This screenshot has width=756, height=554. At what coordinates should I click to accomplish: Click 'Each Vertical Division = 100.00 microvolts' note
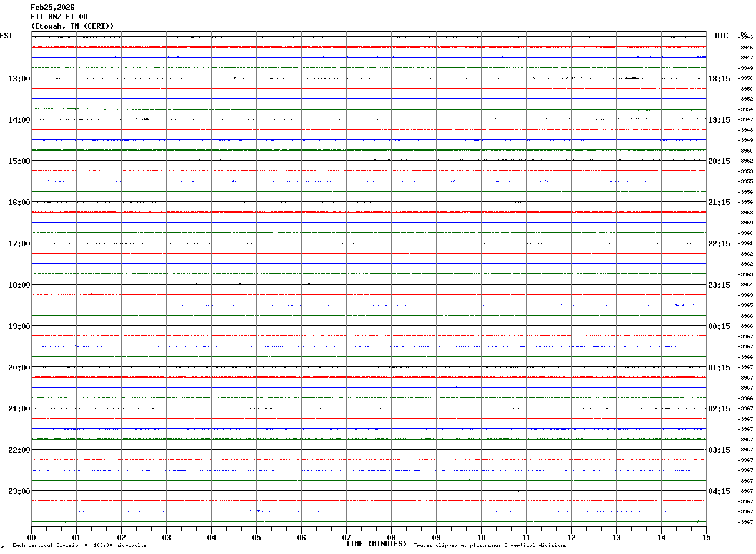(79, 546)
